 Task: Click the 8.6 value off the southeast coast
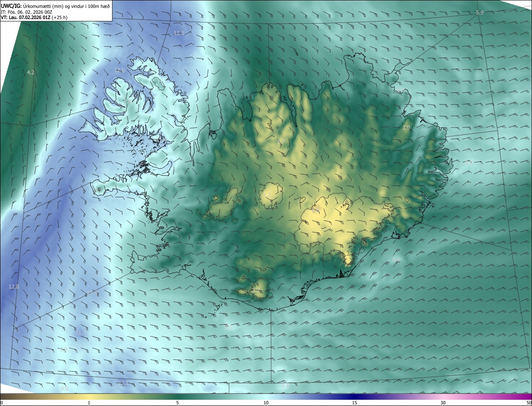(x=397, y=259)
